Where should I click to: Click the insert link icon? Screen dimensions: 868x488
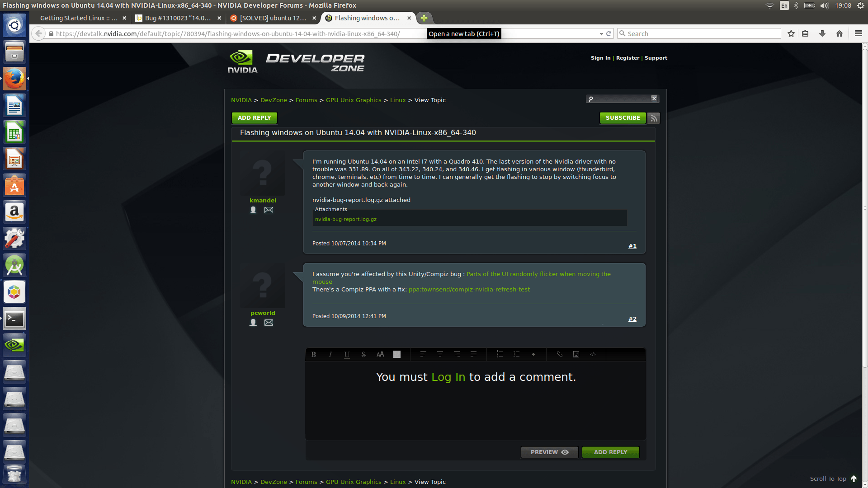pyautogui.click(x=559, y=354)
